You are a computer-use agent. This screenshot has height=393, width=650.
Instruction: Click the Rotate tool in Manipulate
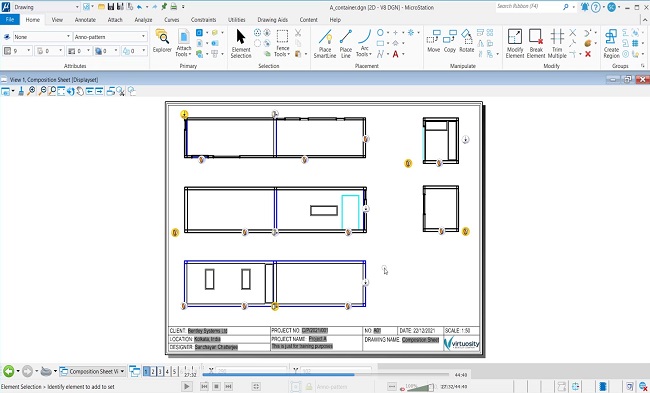(466, 41)
